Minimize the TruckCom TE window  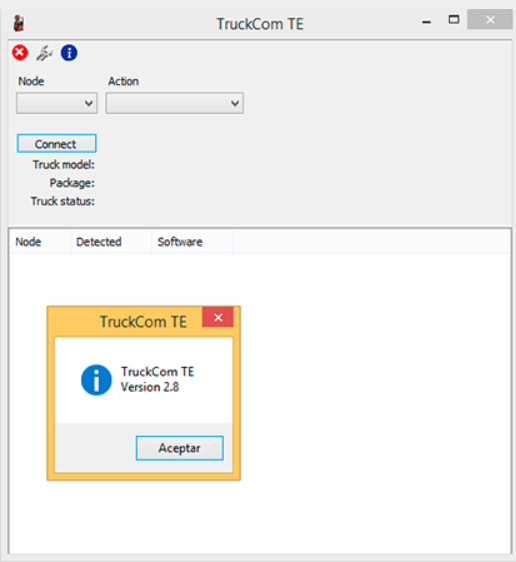pyautogui.click(x=426, y=22)
